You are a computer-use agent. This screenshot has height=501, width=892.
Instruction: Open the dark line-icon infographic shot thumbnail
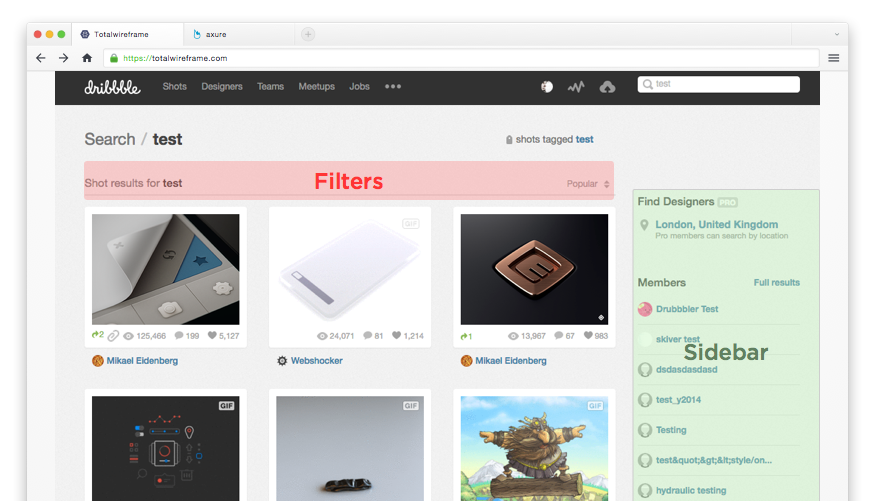(x=166, y=449)
